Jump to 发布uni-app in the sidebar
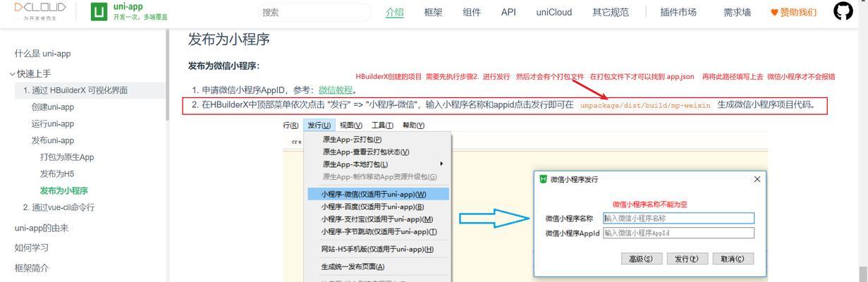The height and width of the screenshot is (282, 868). [53, 140]
